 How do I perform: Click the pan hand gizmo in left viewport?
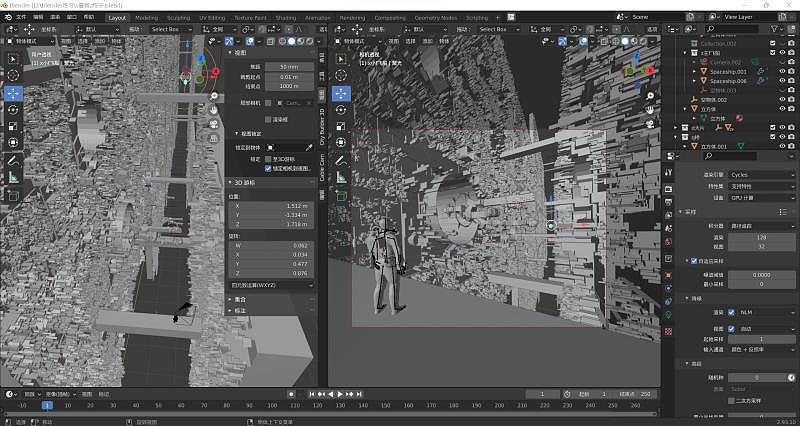(214, 110)
